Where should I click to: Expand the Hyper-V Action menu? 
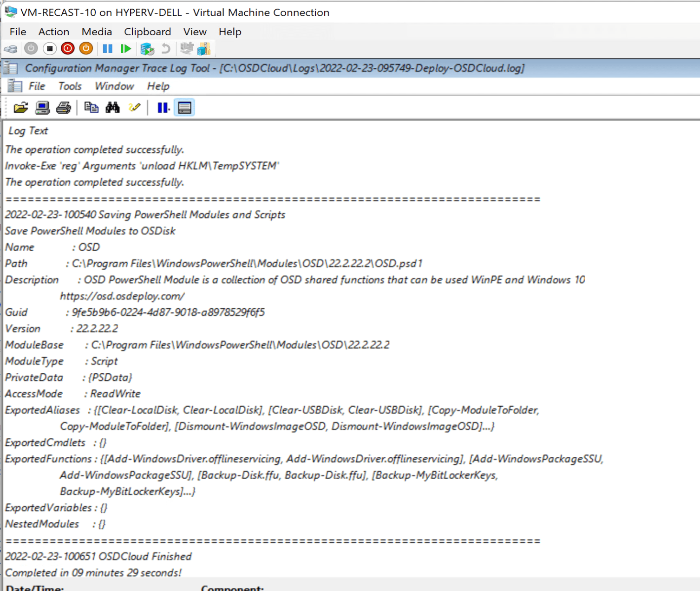53,32
